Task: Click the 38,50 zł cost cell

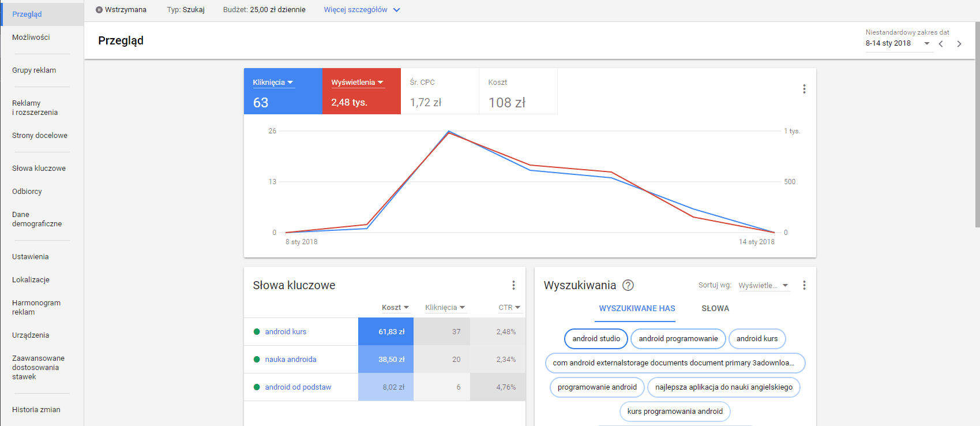Action: [x=386, y=359]
